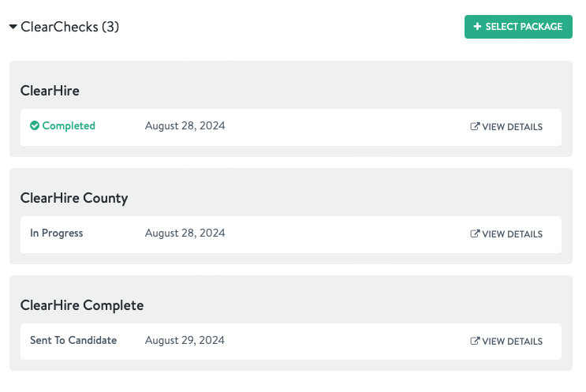Viewport: 586px width, 392px height.
Task: View details of the ClearHire check
Action: tap(506, 127)
